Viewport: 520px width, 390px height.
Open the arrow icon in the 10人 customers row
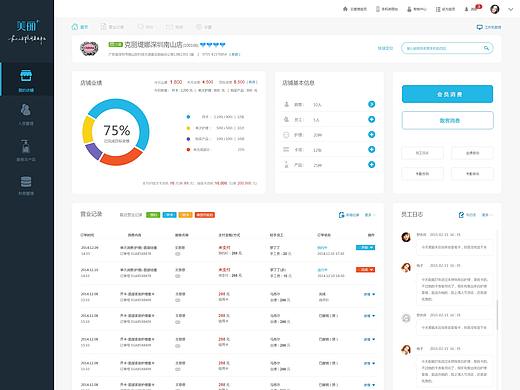click(x=372, y=104)
